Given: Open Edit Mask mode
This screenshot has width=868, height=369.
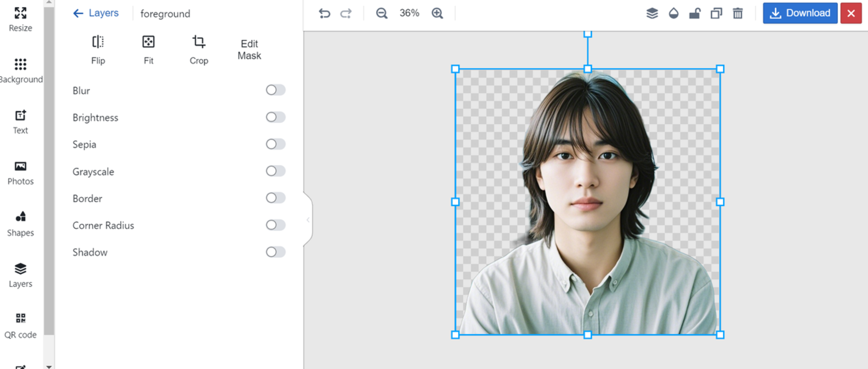Looking at the screenshot, I should pos(249,49).
